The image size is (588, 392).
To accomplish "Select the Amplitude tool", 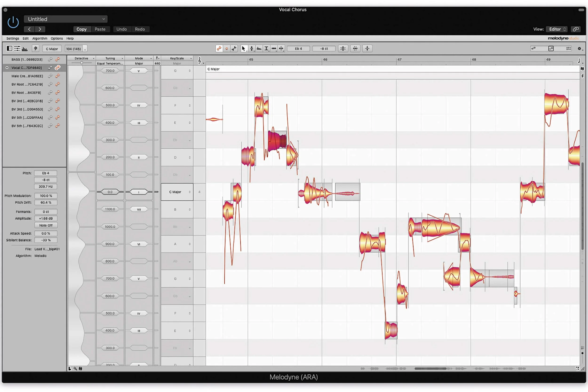I will point(266,48).
